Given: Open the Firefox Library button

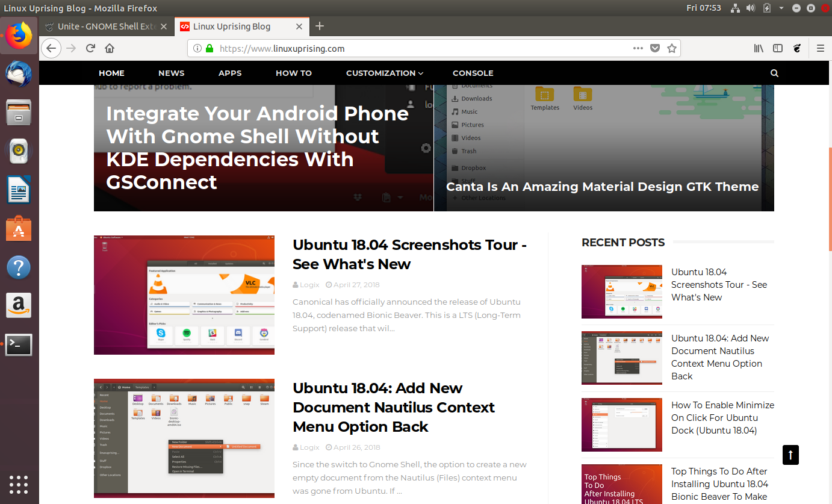Looking at the screenshot, I should tap(759, 48).
